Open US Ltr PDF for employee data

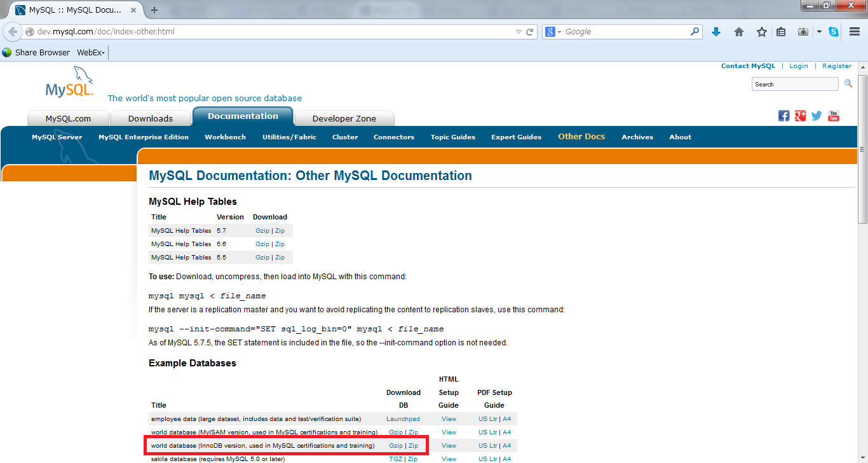(488, 419)
